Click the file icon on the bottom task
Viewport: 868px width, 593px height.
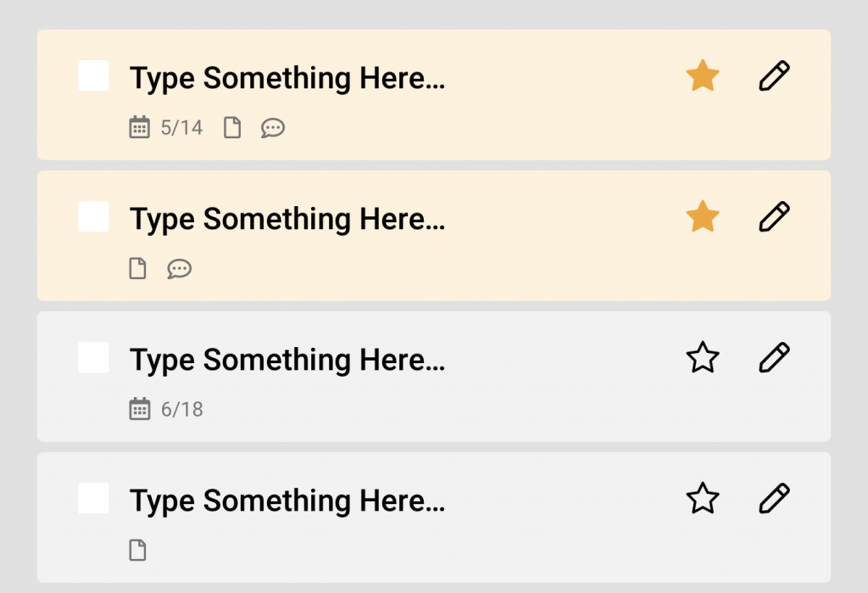[x=137, y=551]
